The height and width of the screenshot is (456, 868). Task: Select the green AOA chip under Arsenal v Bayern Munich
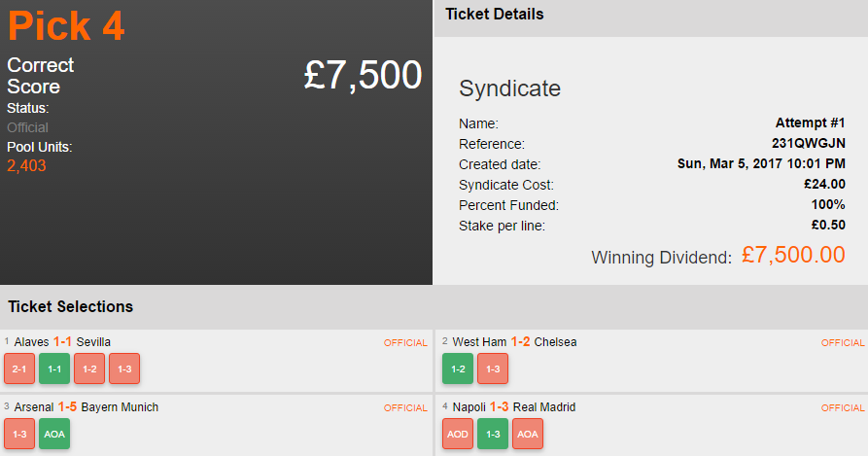[x=54, y=433]
